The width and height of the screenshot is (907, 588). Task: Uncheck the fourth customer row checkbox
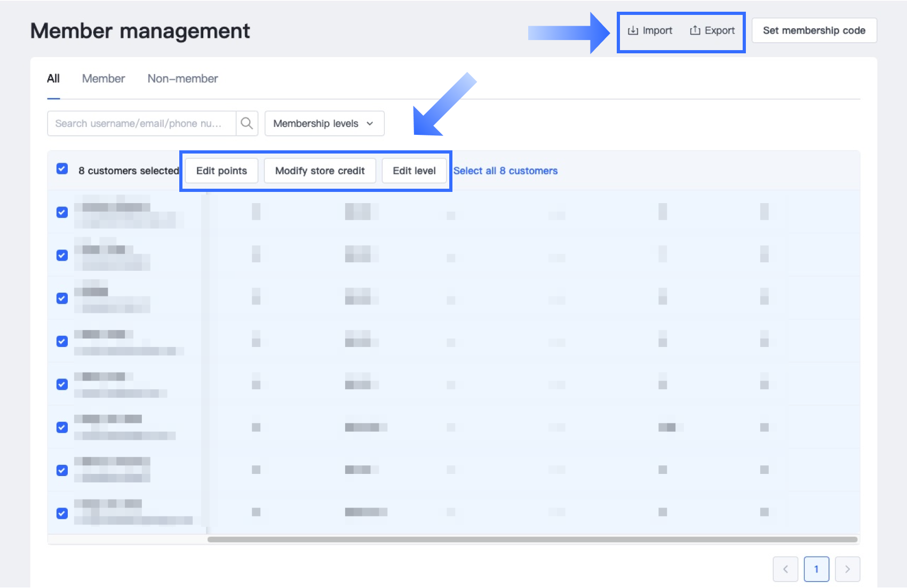coord(62,341)
